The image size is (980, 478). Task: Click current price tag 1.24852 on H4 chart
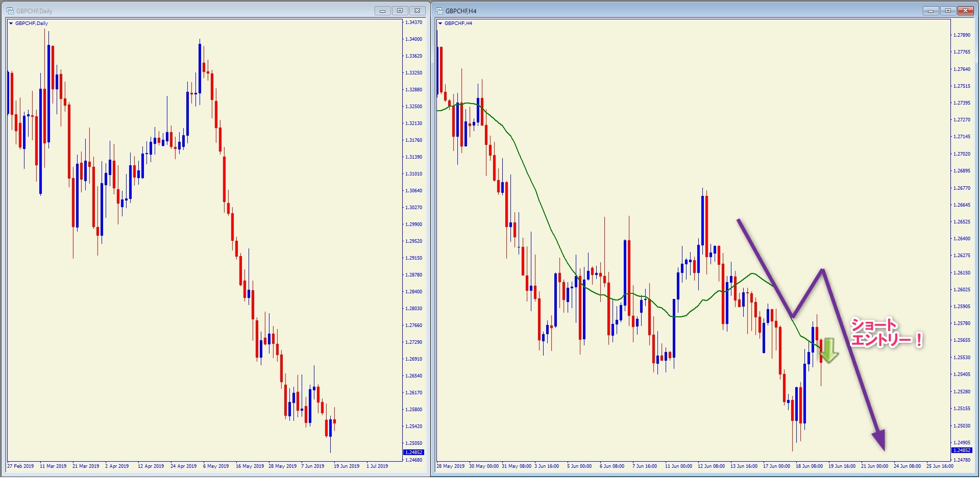(x=962, y=450)
